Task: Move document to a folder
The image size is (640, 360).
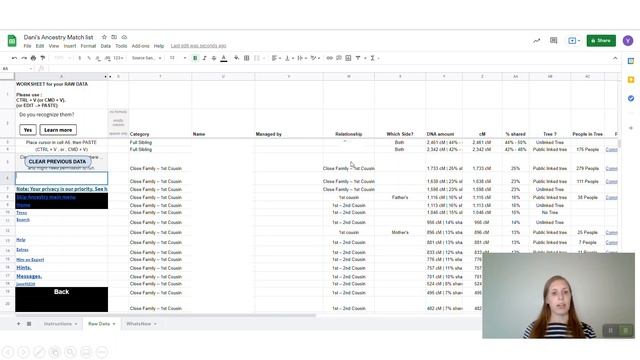Action: [x=114, y=37]
